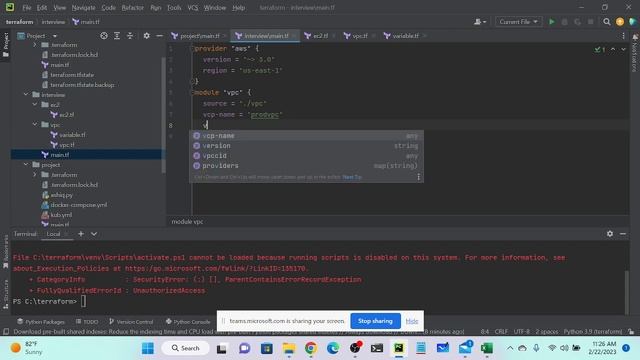The height and width of the screenshot is (360, 640).
Task: Select ec2.tf in the project tree
Action: point(62,115)
